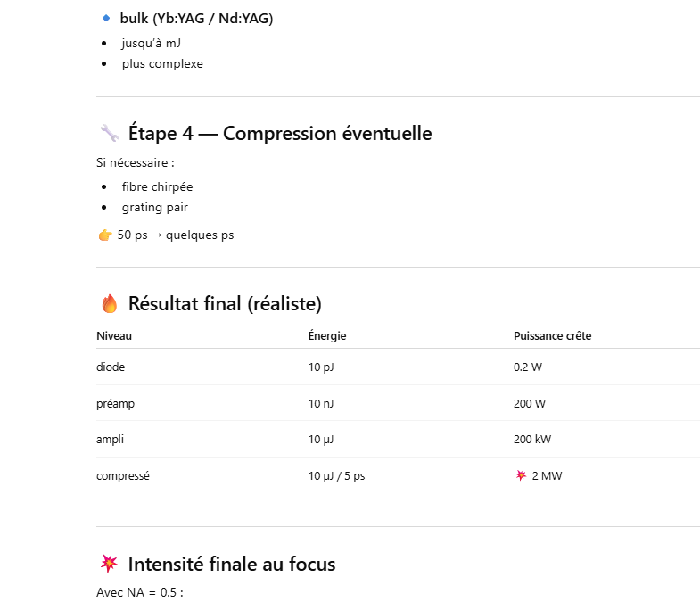Click the fire emoji before Résultat final
The image size is (700, 602).
[109, 304]
